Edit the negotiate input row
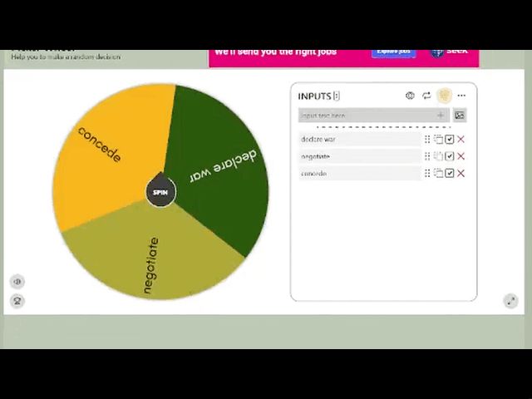This screenshot has height=399, width=532. (360, 156)
